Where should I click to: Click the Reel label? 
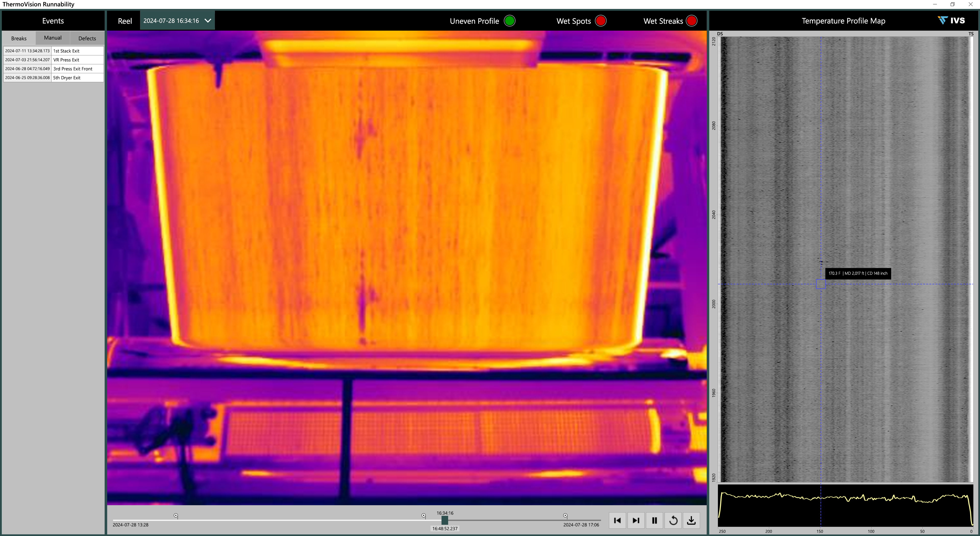(125, 21)
